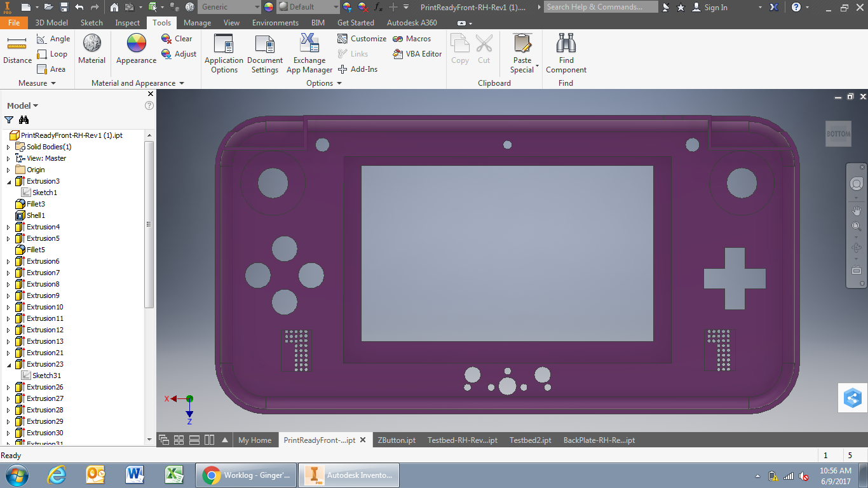The image size is (868, 488).
Task: Select the Angle measure tool
Action: click(x=53, y=39)
